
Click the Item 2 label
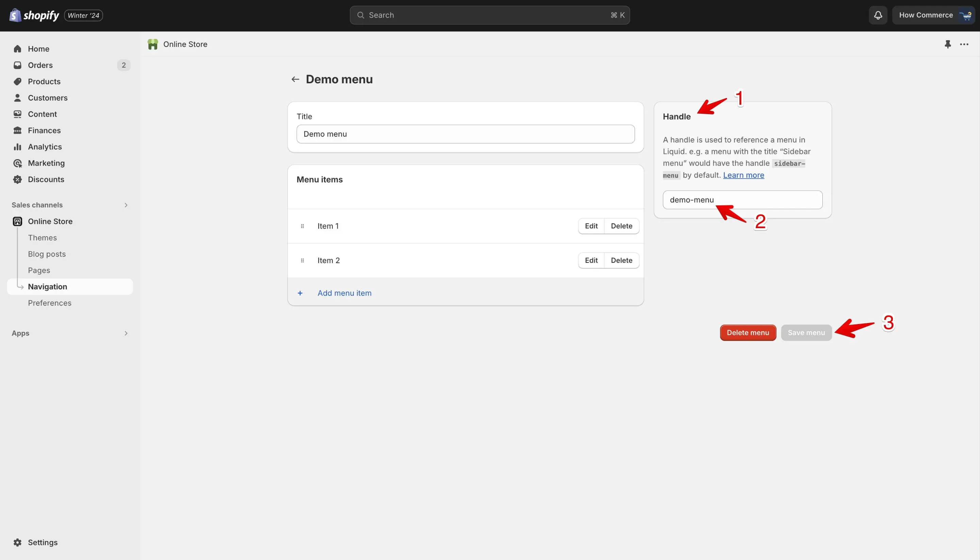(x=329, y=260)
